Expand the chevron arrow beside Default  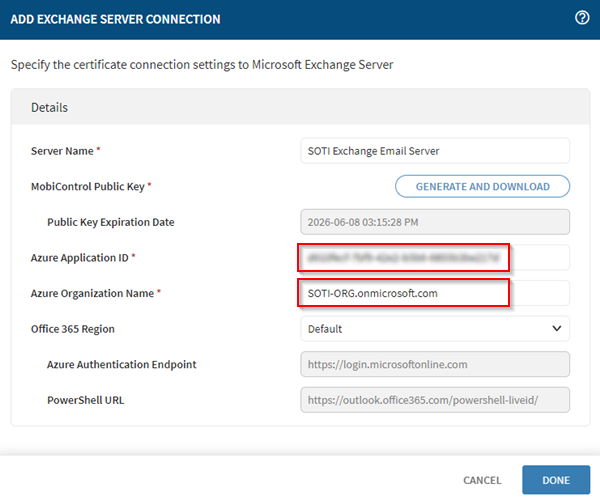556,328
